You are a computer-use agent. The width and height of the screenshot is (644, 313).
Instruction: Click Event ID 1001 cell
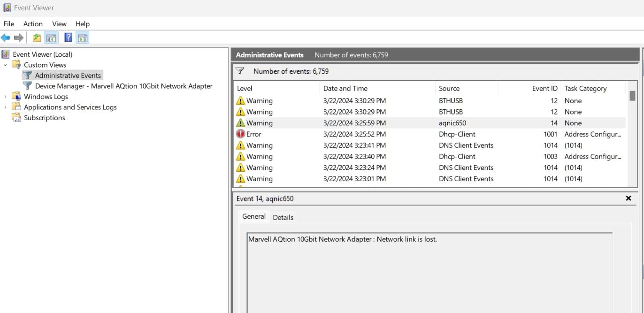pos(551,134)
